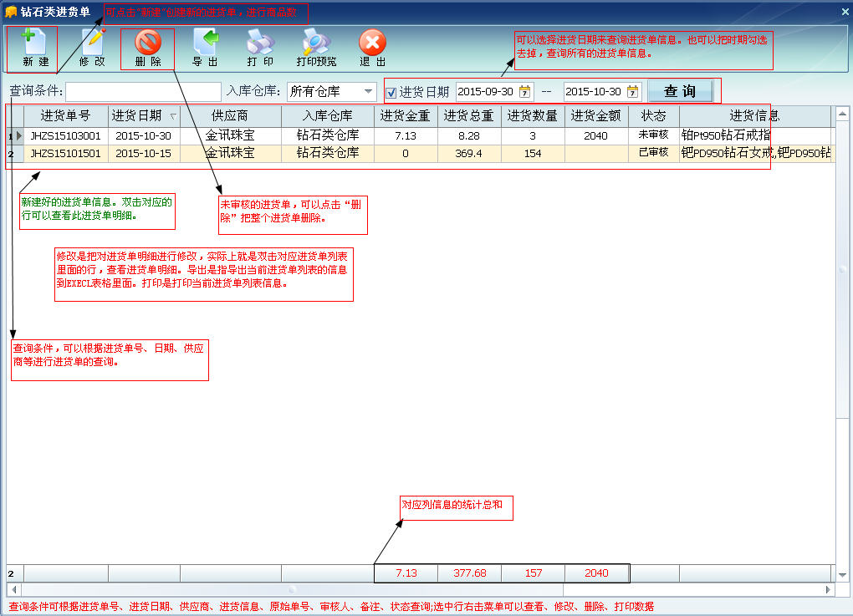Click the 供应商 column header

click(x=231, y=116)
